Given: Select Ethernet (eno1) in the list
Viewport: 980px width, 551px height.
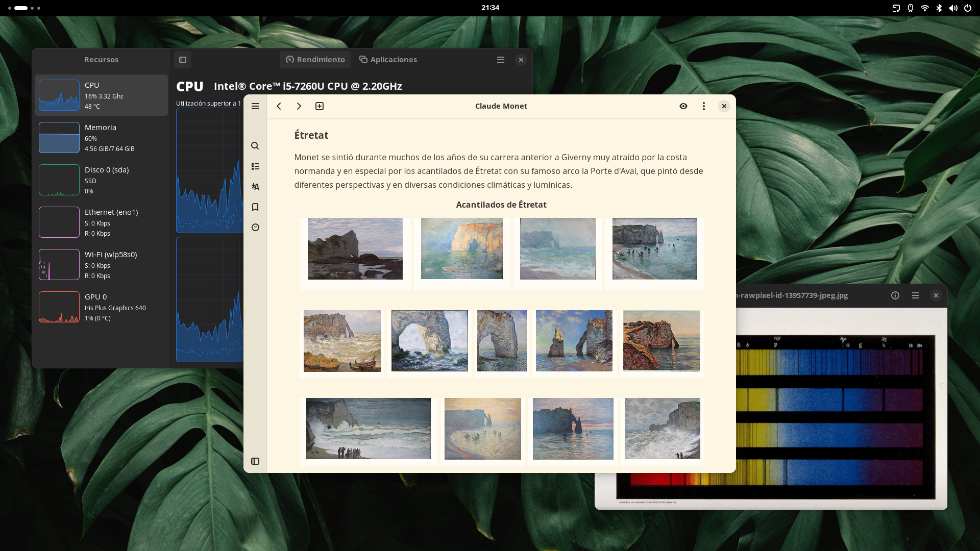Looking at the screenshot, I should [x=101, y=222].
